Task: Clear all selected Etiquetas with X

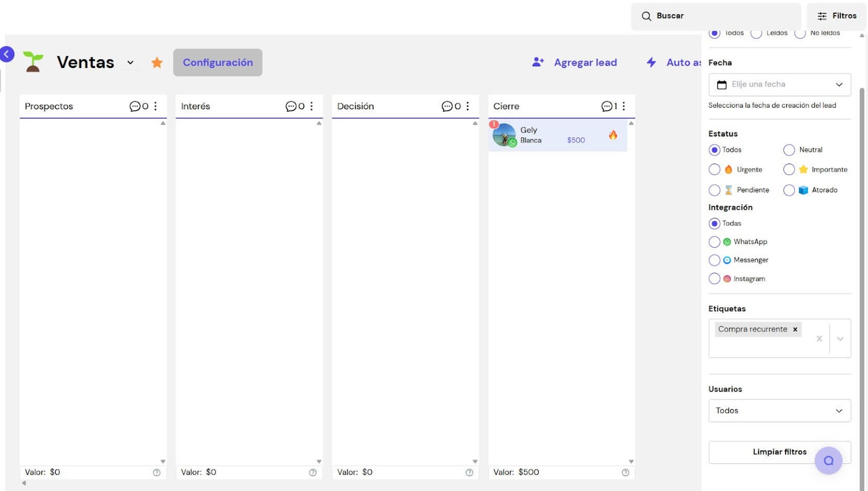Action: tap(819, 338)
